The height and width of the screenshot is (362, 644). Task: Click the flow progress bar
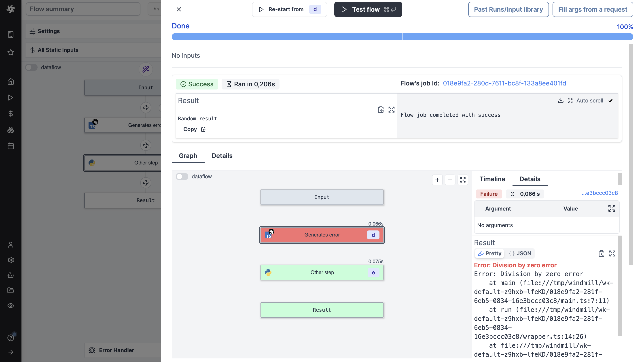pyautogui.click(x=400, y=36)
